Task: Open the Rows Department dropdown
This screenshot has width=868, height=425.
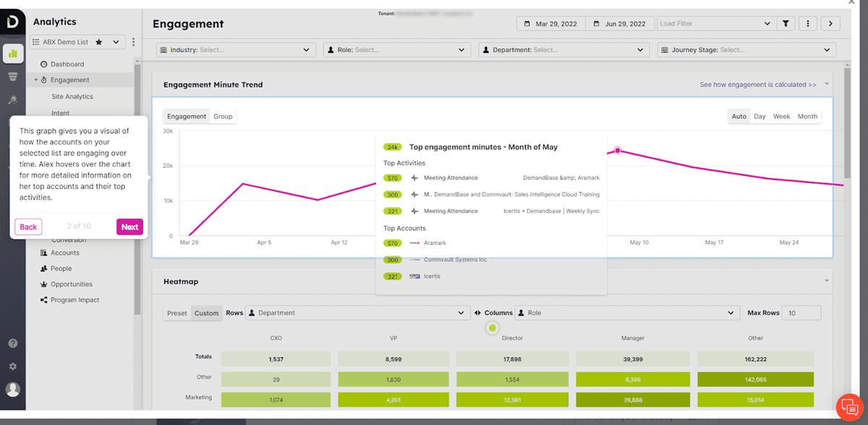Action: [x=357, y=313]
